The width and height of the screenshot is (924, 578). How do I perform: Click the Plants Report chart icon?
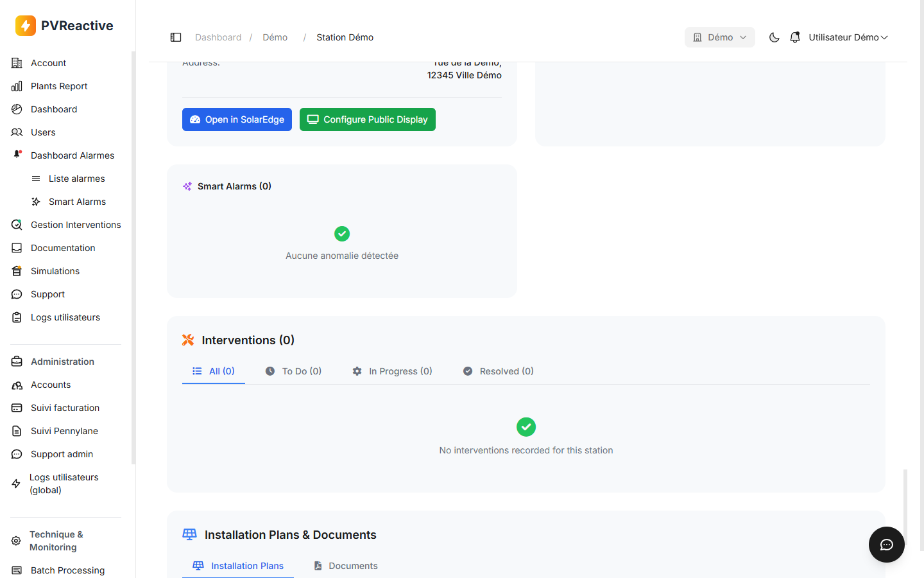[17, 86]
